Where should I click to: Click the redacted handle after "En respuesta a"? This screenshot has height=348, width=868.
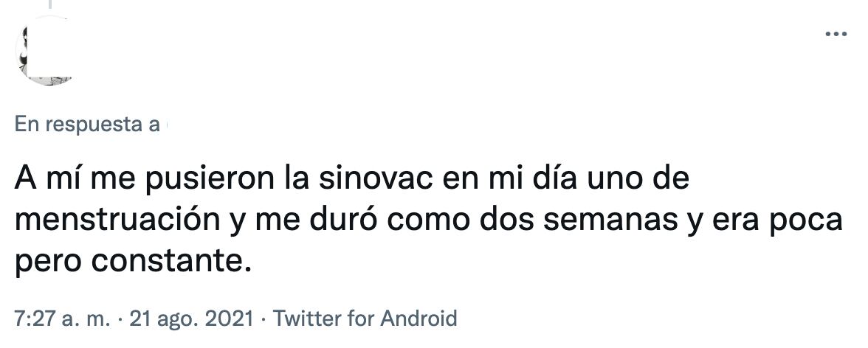tap(165, 125)
